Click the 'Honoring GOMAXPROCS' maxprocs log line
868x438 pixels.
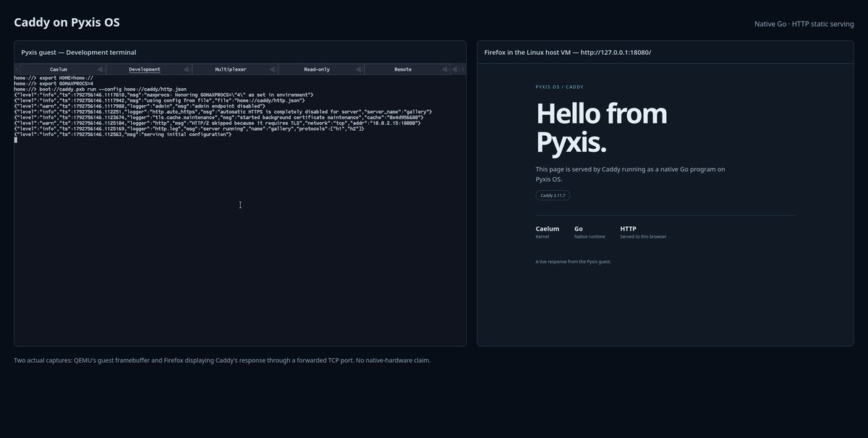(x=163, y=95)
